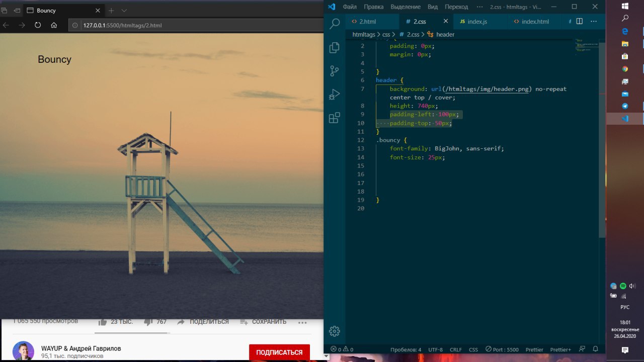Image resolution: width=644 pixels, height=362 pixels.
Task: Open the Search view in activity bar
Action: [x=334, y=24]
